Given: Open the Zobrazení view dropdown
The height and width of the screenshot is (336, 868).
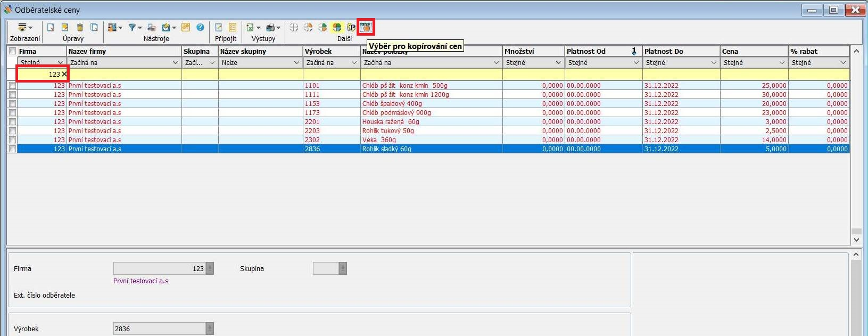Looking at the screenshot, I should [x=24, y=27].
